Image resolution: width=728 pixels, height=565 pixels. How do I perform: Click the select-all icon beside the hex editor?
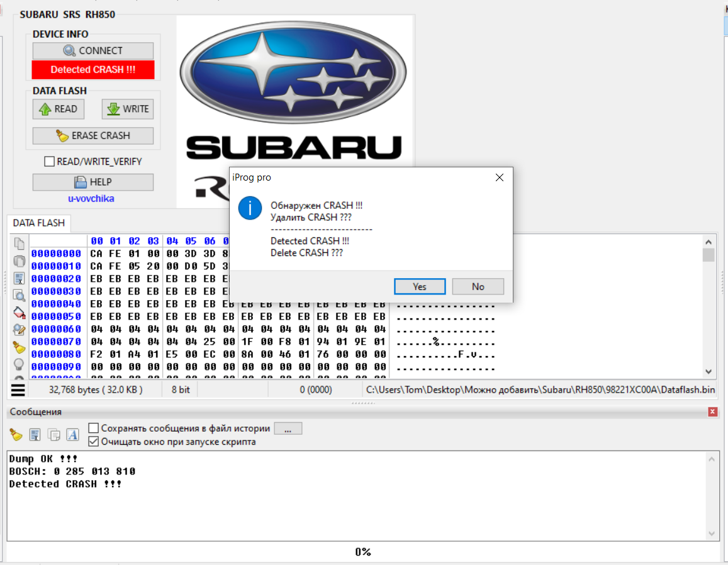click(x=19, y=278)
